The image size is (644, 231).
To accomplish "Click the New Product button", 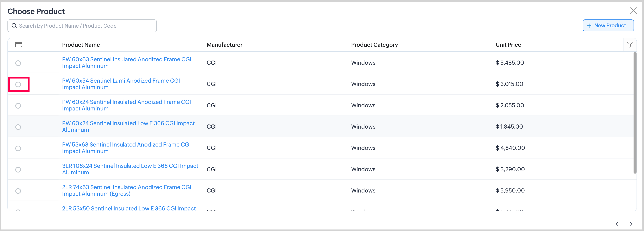I will coord(608,26).
